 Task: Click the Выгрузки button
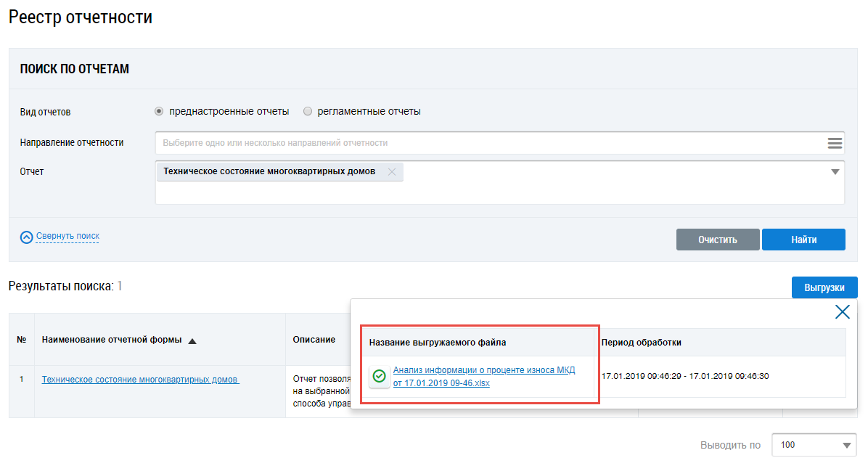pos(824,287)
